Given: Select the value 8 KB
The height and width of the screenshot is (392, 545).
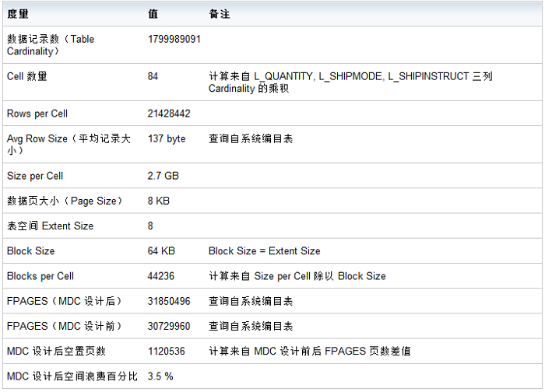Looking at the screenshot, I should point(159,201).
